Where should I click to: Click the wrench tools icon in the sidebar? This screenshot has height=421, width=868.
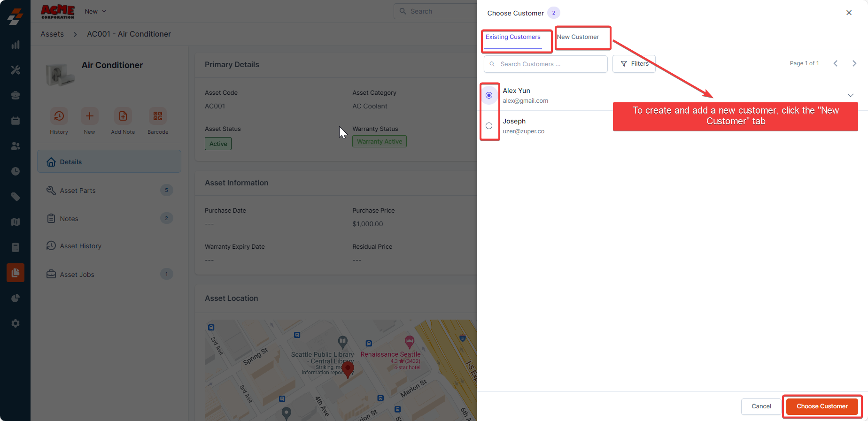pyautogui.click(x=15, y=70)
